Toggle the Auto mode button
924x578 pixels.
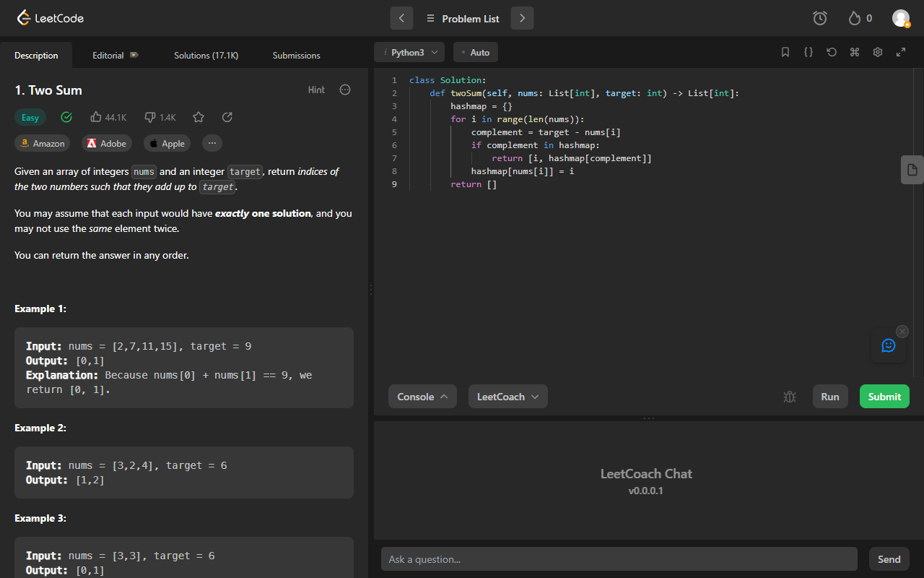(476, 52)
